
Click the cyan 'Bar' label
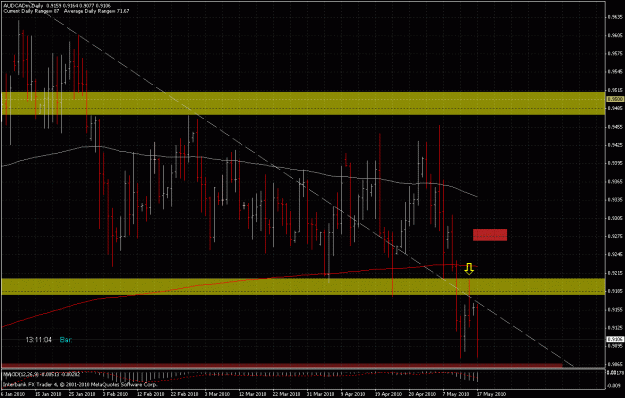click(x=66, y=340)
